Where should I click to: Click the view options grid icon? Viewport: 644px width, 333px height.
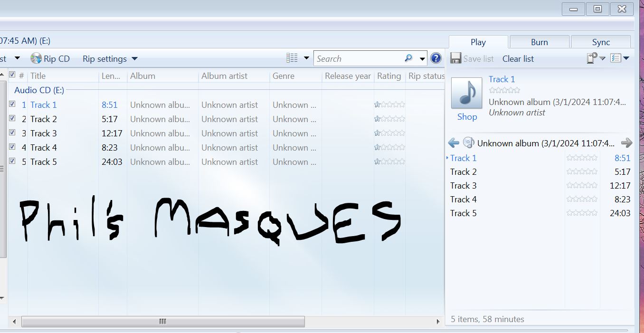pyautogui.click(x=292, y=58)
